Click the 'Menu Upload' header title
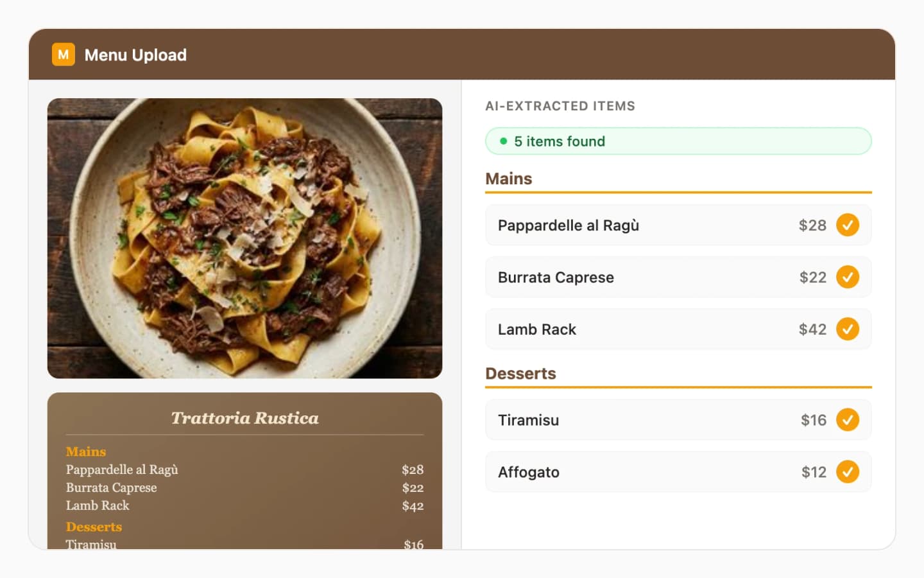The width and height of the screenshot is (924, 578). [x=136, y=55]
